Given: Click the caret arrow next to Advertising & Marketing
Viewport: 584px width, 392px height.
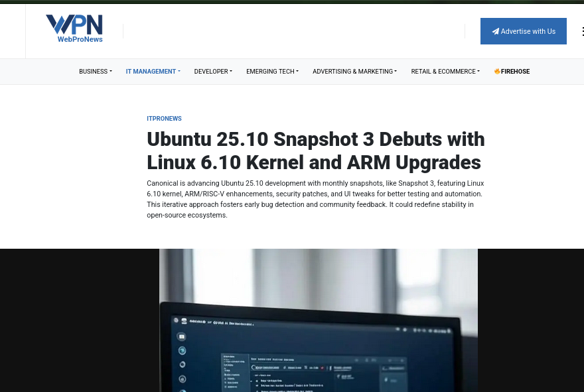Looking at the screenshot, I should [396, 72].
